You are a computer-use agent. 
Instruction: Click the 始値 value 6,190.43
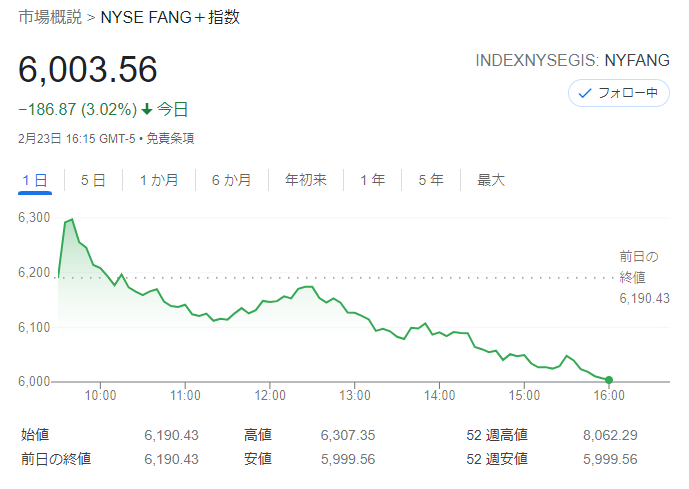[171, 435]
